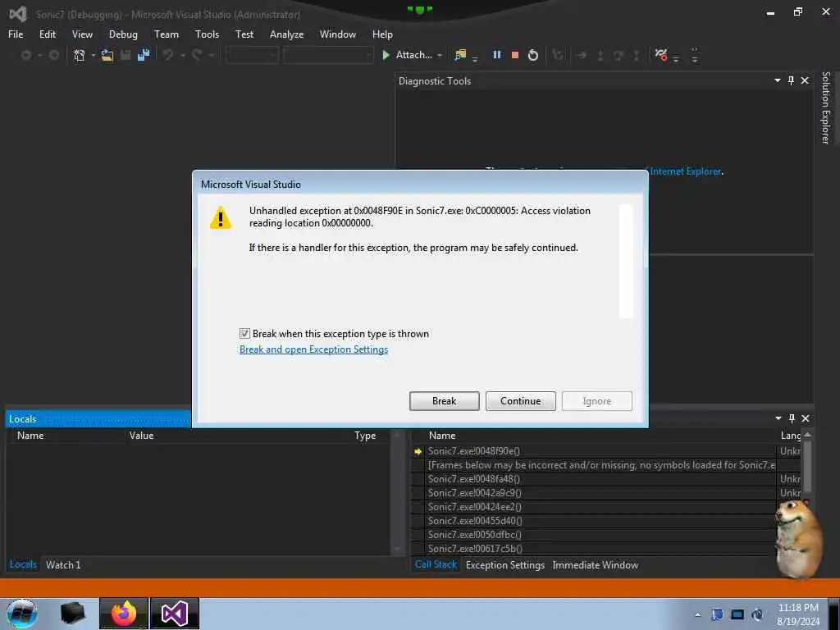Click the exception message scrollbar in the dialog

(626, 261)
